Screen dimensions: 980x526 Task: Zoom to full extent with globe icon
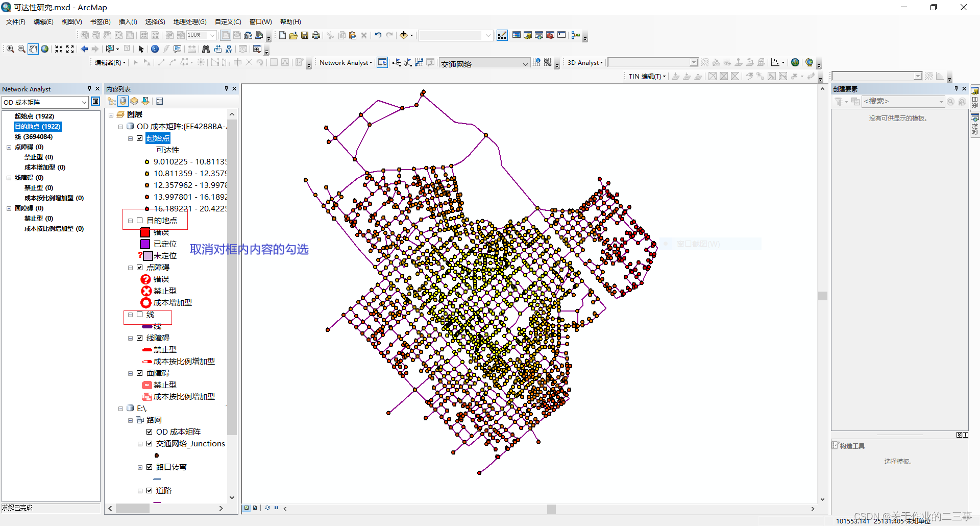point(45,49)
